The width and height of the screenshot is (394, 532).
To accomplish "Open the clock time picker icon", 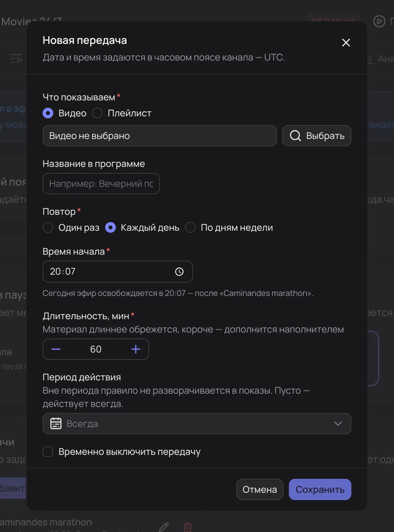I will tap(179, 272).
